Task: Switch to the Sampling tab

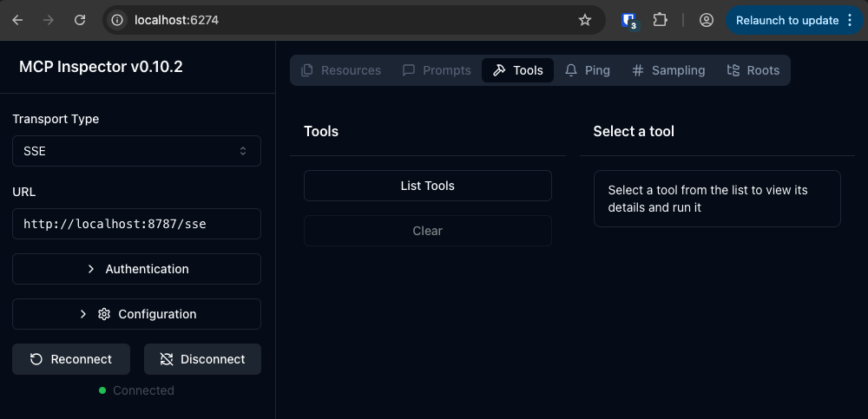Action: click(x=667, y=70)
